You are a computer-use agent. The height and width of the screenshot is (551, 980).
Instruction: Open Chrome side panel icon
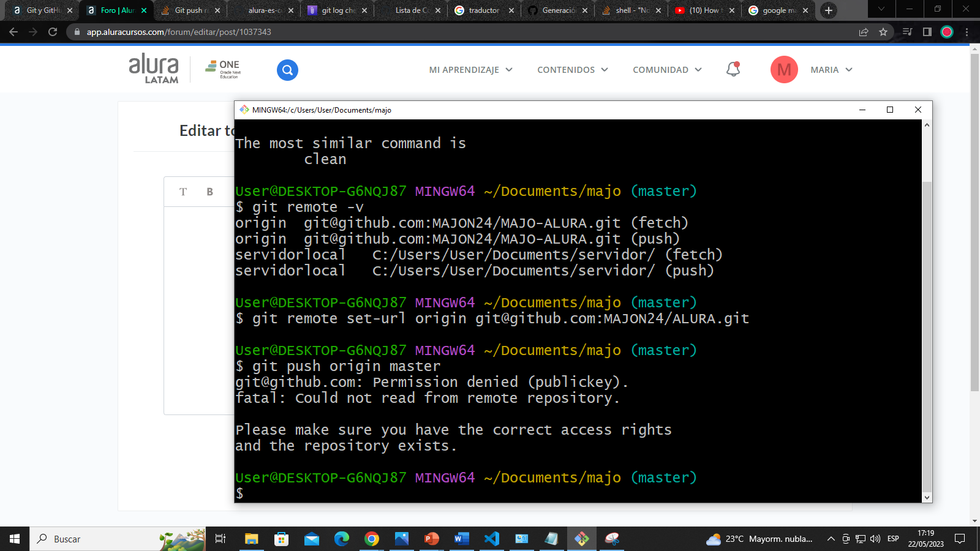tap(927, 32)
